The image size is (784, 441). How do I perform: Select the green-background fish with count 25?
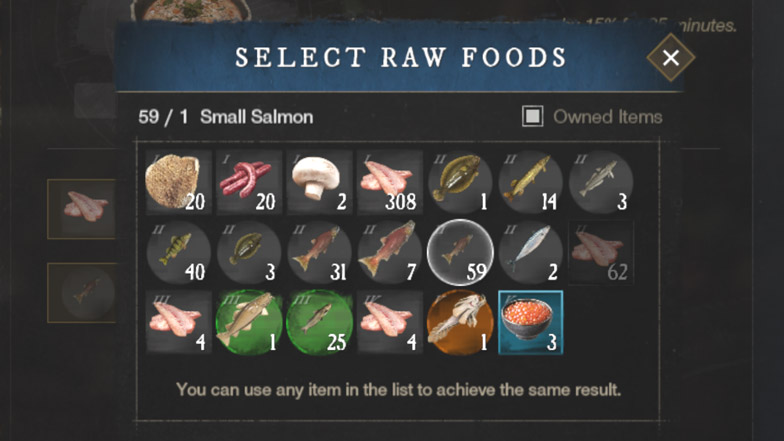pyautogui.click(x=320, y=322)
